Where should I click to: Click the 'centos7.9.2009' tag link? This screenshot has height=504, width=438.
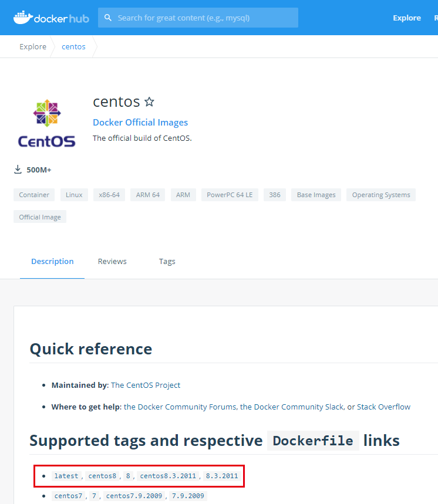tap(134, 496)
